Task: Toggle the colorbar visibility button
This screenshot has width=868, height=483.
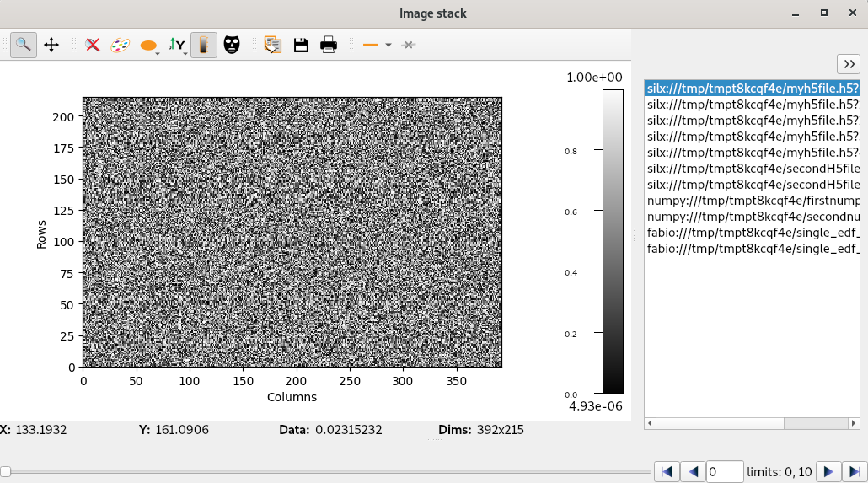Action: click(x=204, y=45)
